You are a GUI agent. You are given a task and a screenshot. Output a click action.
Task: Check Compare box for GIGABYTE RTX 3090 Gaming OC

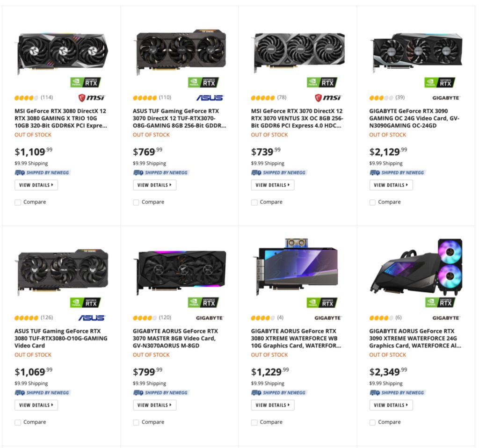point(372,202)
